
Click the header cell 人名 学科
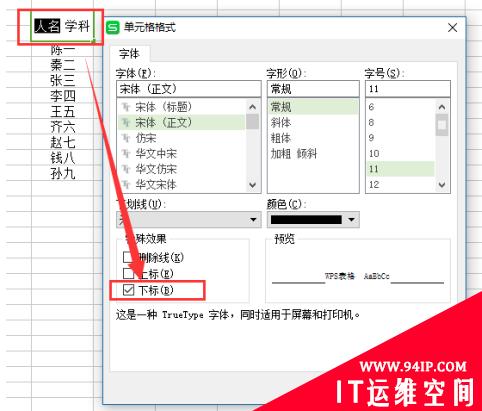[62, 27]
